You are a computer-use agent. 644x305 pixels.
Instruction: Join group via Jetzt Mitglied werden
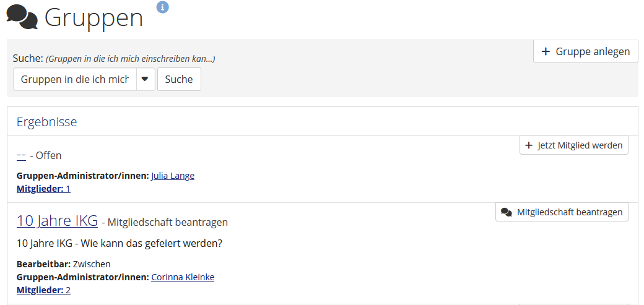click(574, 145)
